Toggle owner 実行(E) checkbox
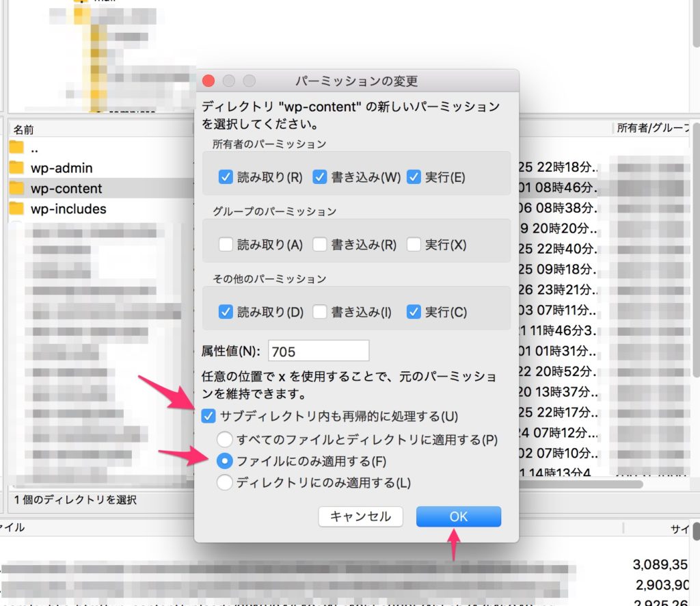This screenshot has width=700, height=606. click(x=414, y=177)
